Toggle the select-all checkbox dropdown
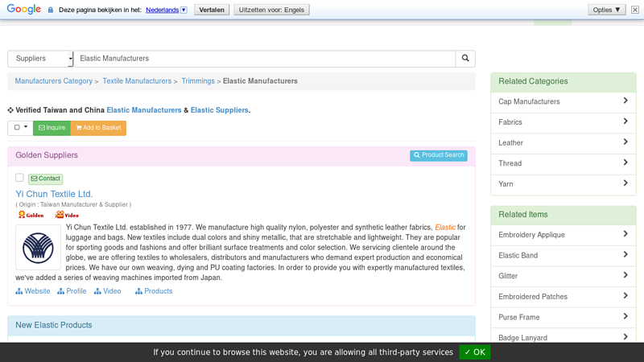The image size is (644, 362). [21, 128]
